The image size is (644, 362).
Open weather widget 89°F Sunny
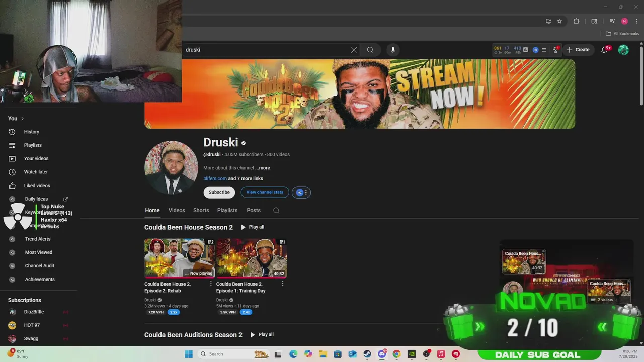pos(18,353)
